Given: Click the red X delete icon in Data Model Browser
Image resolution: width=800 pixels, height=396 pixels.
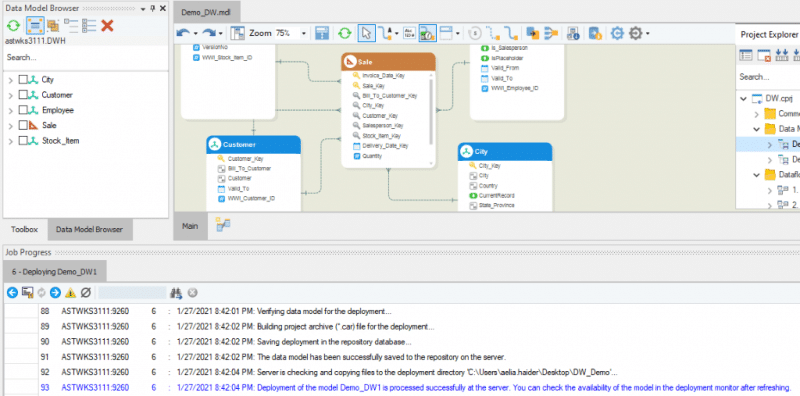Looking at the screenshot, I should (x=107, y=25).
